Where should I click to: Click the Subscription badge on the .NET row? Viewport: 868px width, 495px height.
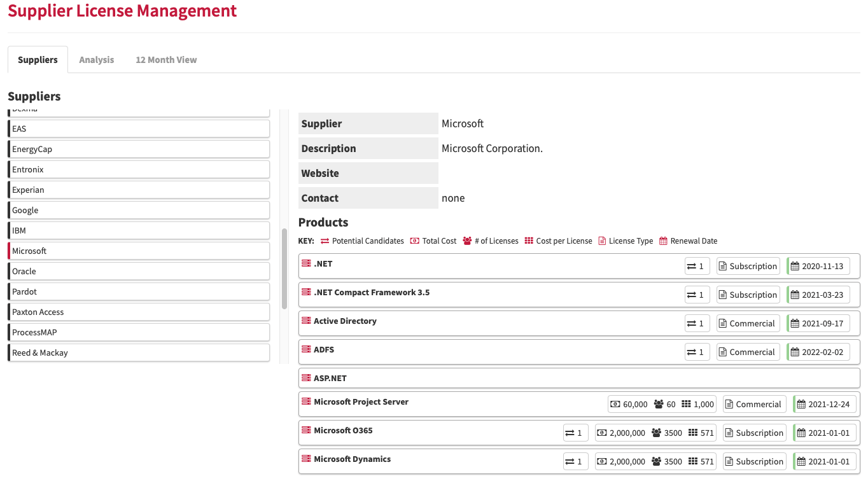748,267
